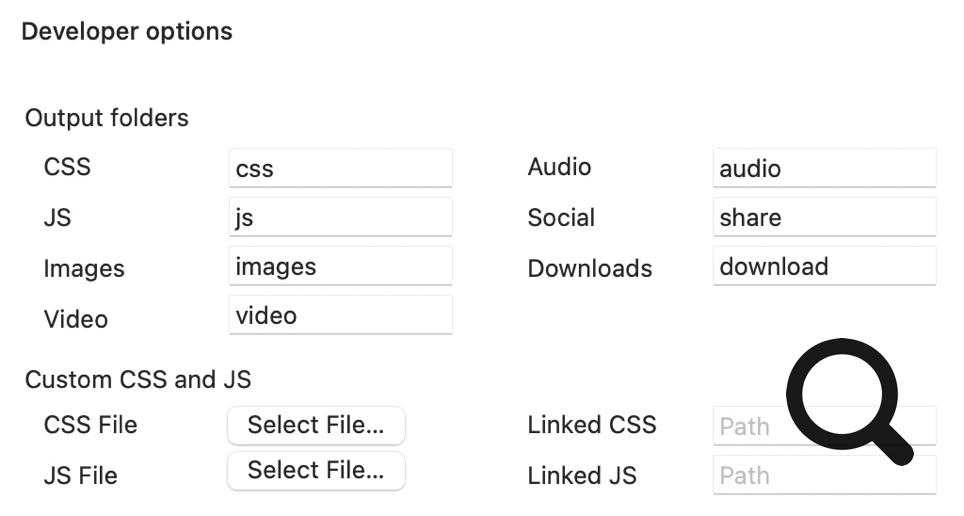Image resolution: width=964 pixels, height=516 pixels.
Task: Focus the JS output folder field
Action: point(340,217)
